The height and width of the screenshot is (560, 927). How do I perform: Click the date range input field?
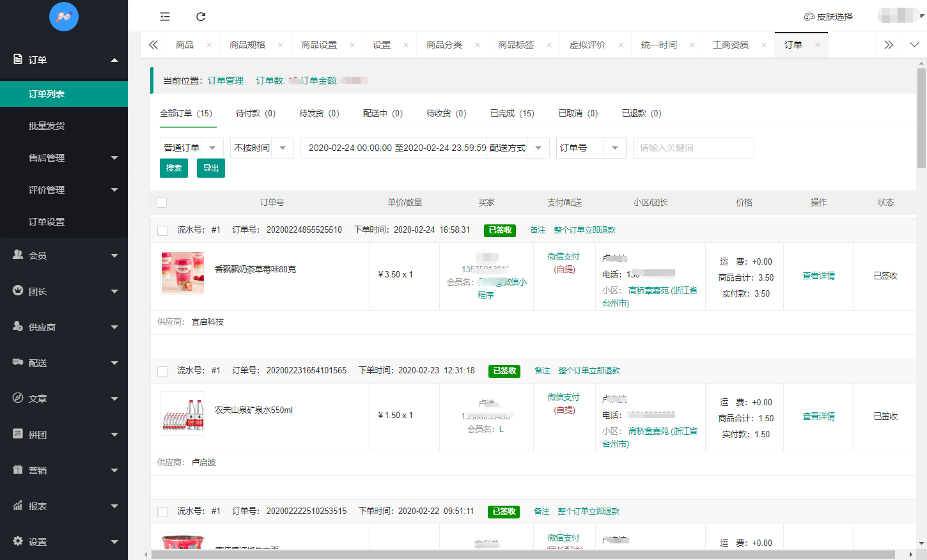(393, 148)
